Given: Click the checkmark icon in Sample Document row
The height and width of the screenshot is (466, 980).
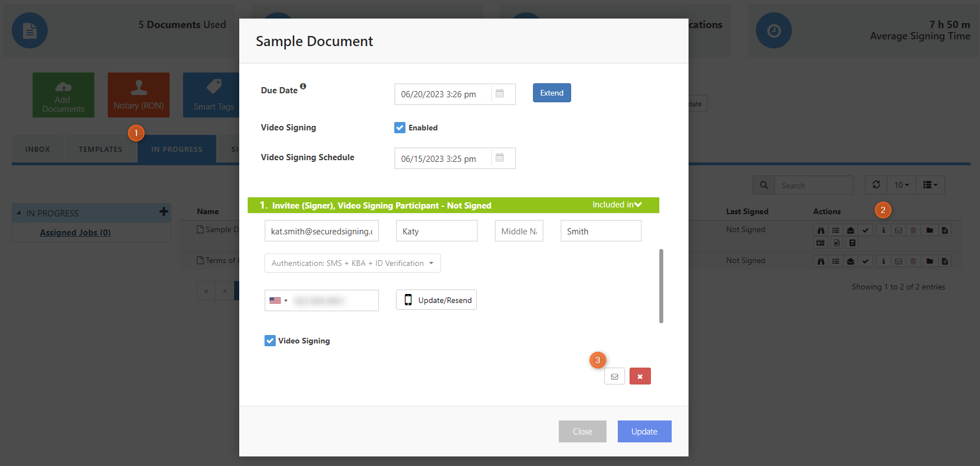Looking at the screenshot, I should point(866,230).
